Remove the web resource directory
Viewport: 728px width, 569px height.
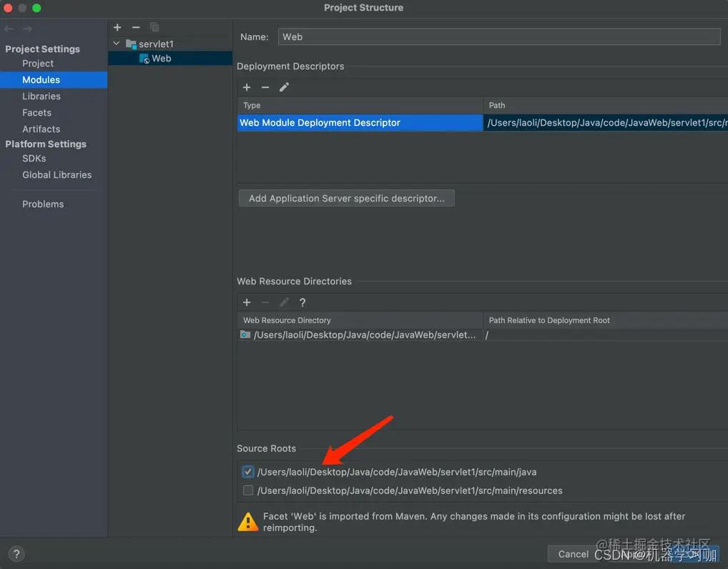pos(265,302)
